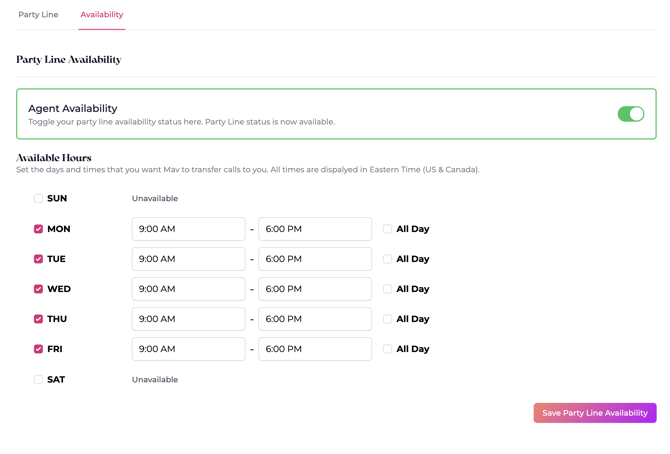Open Monday end time 6:00 PM field
Viewport: 670px width, 454px height.
point(314,229)
